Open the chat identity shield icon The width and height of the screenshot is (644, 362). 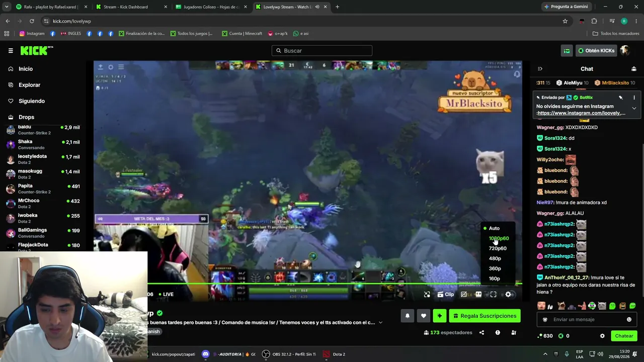click(x=545, y=319)
